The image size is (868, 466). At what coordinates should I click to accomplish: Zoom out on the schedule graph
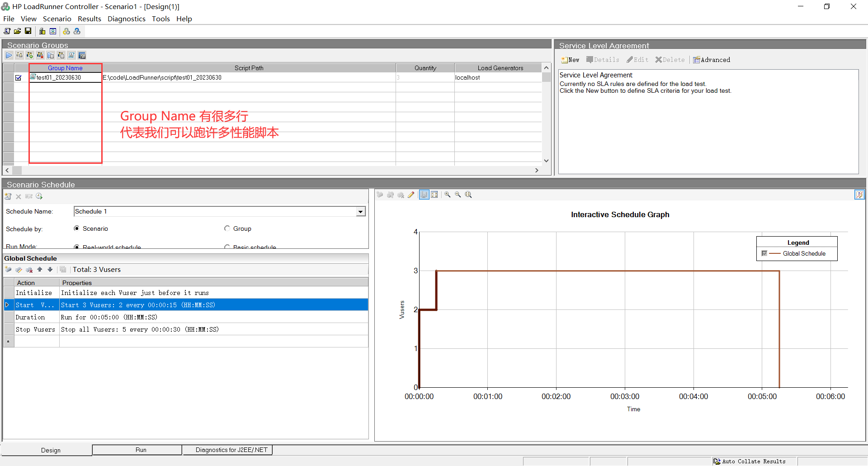[458, 195]
